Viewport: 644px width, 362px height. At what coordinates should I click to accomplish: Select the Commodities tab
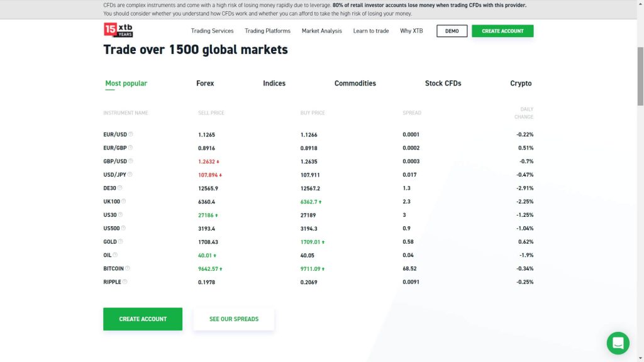pyautogui.click(x=355, y=83)
